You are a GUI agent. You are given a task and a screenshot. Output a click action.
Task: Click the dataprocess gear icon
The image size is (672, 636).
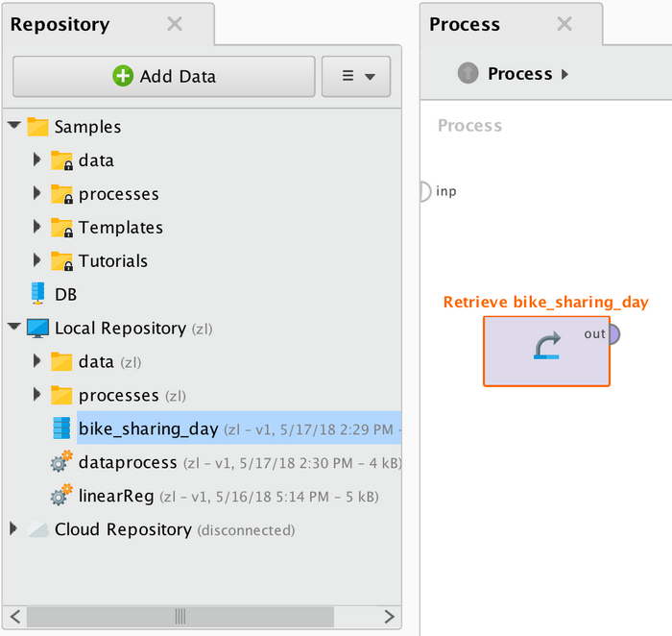click(x=61, y=463)
